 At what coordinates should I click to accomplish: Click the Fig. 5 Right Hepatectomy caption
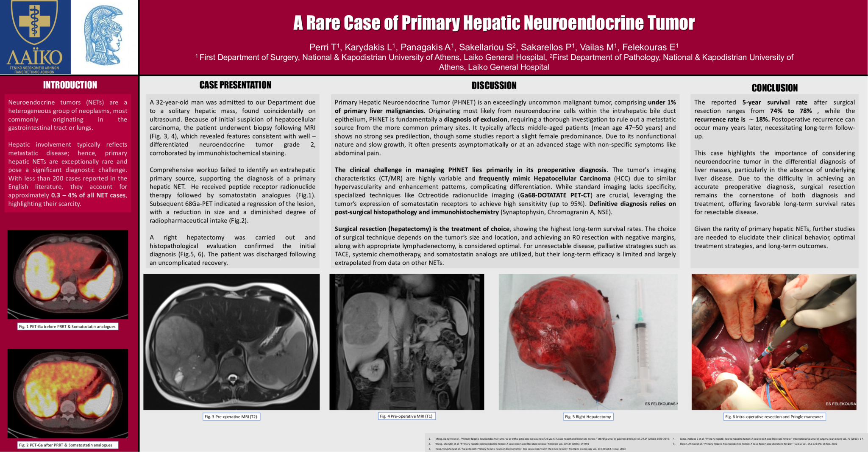(x=588, y=417)
